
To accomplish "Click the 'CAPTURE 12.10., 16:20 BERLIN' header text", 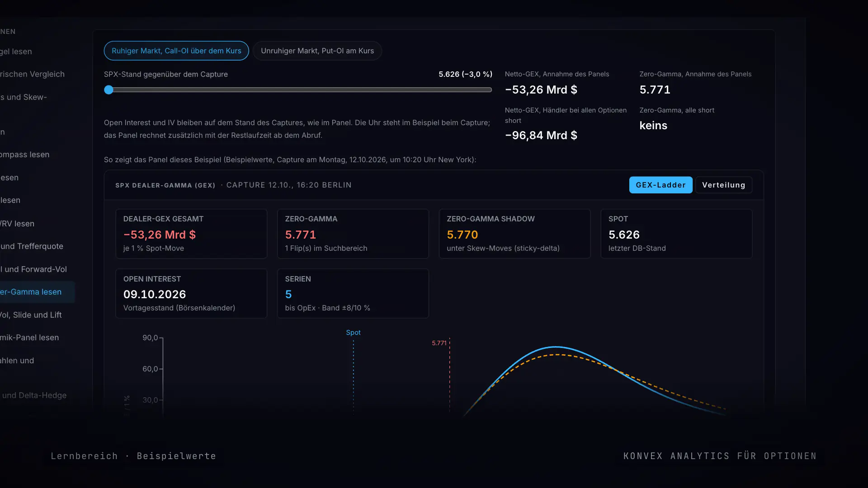I will coord(289,185).
